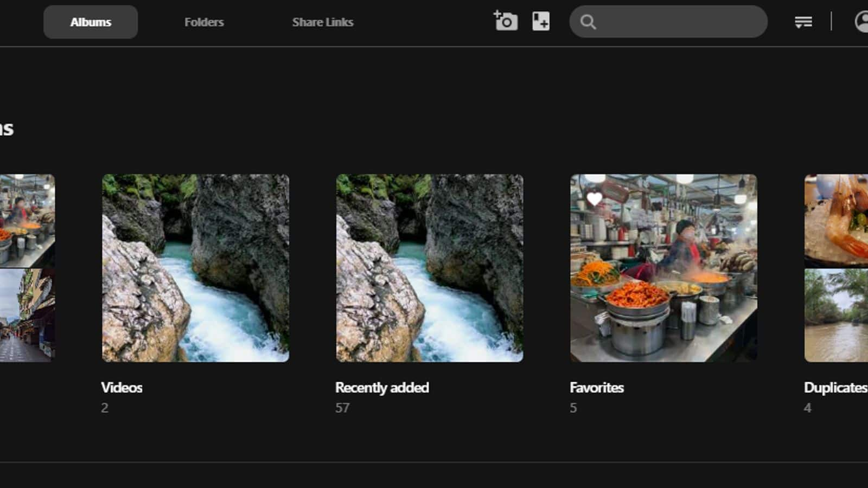Click the Recently added album title
Image resolution: width=868 pixels, height=488 pixels.
click(x=382, y=388)
